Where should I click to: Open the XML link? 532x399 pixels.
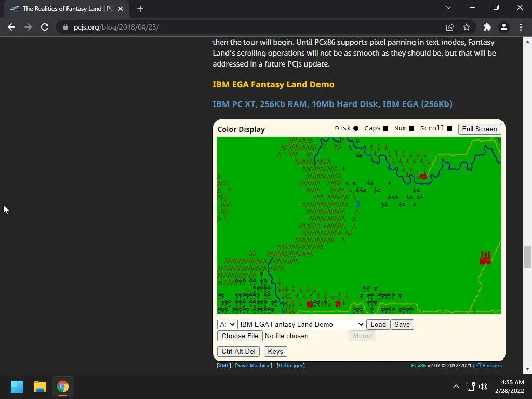[224, 365]
